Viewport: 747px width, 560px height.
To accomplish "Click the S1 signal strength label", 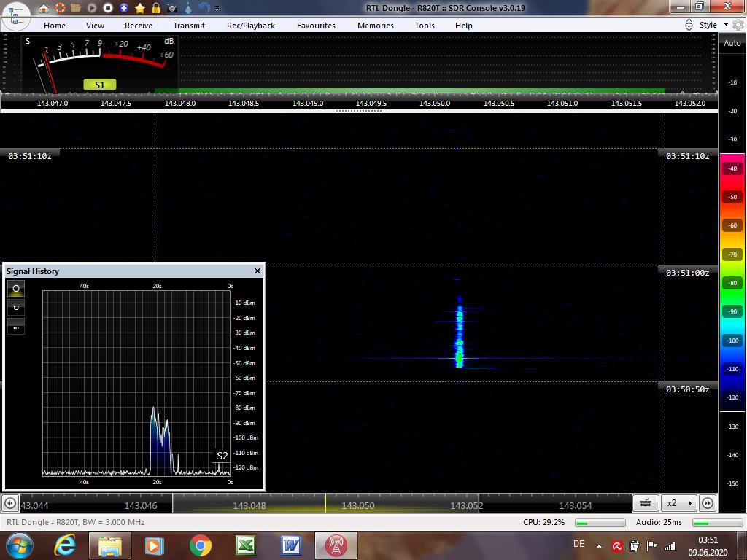I will (x=99, y=85).
